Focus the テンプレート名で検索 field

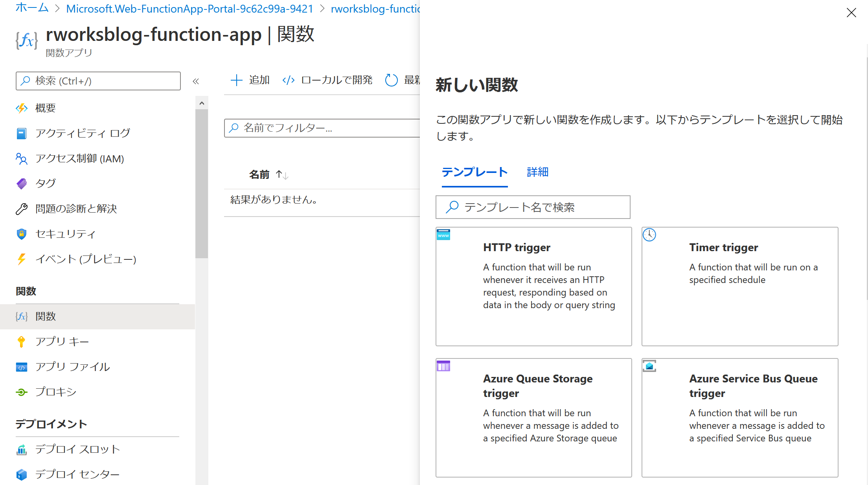click(x=533, y=207)
